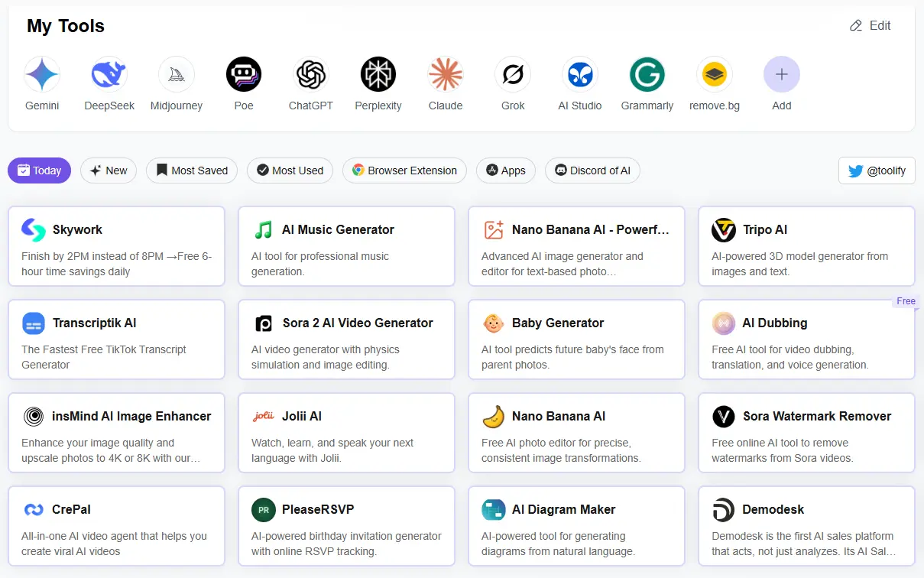Screen dimensions: 924x578
Task: Switch to the Most Used tab
Action: 290,170
